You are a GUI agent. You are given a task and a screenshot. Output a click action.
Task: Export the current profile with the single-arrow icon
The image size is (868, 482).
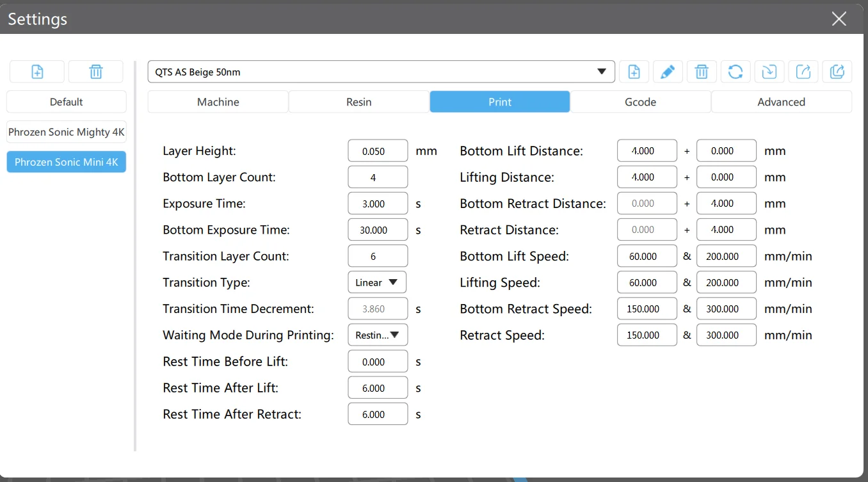[x=803, y=72]
